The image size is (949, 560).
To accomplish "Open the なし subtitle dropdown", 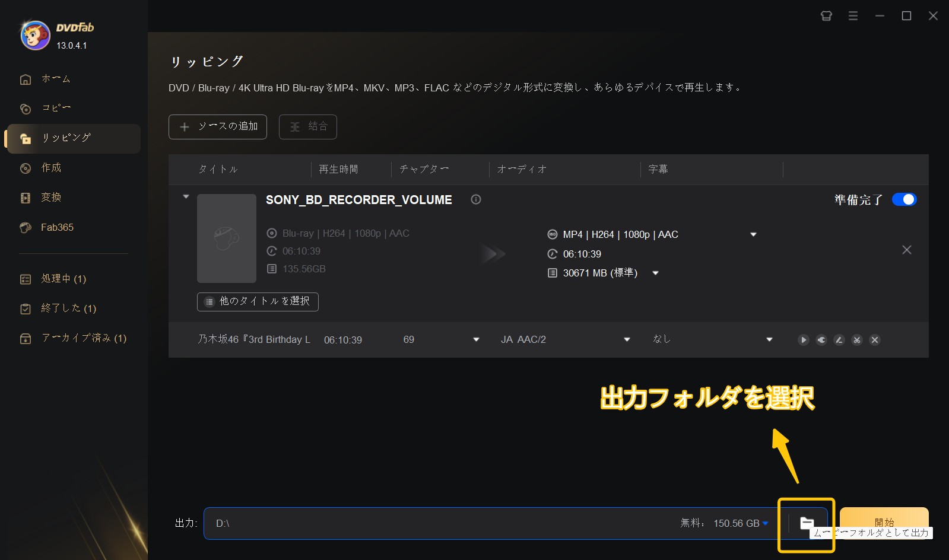I will 769,339.
